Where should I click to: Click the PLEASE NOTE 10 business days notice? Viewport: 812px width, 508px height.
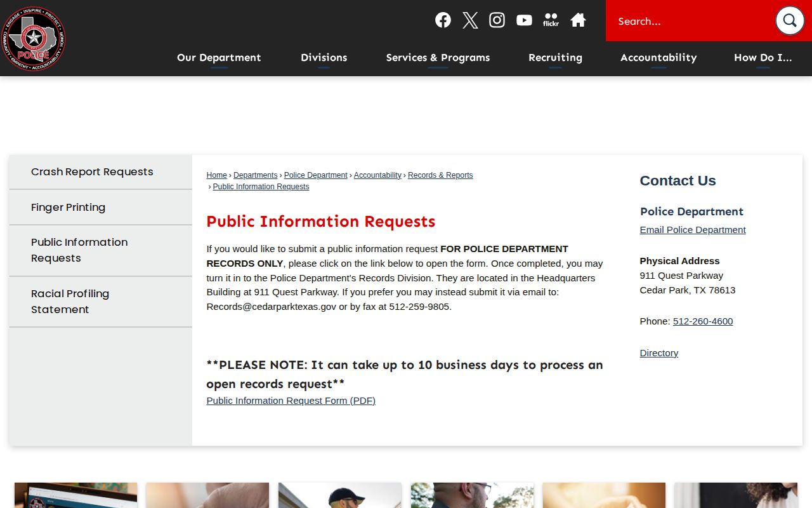coord(405,375)
